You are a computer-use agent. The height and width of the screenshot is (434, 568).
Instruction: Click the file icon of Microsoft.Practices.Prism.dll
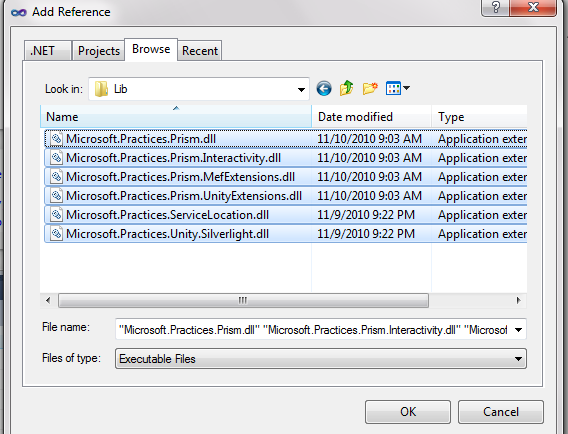tap(56, 139)
